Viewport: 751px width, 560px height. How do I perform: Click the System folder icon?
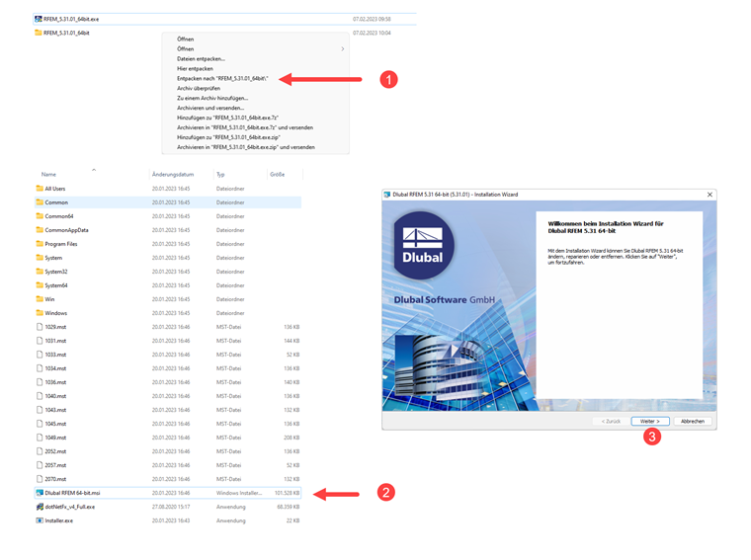click(x=40, y=258)
